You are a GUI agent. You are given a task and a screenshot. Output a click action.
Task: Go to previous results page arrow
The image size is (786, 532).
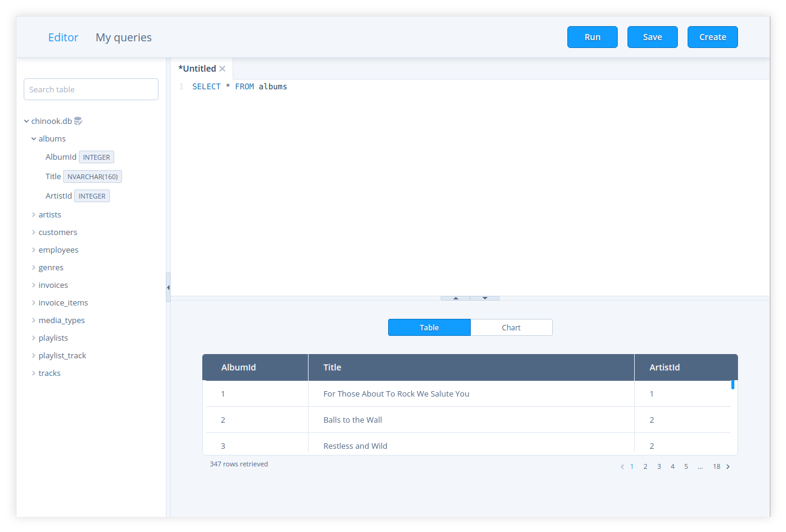click(x=622, y=466)
